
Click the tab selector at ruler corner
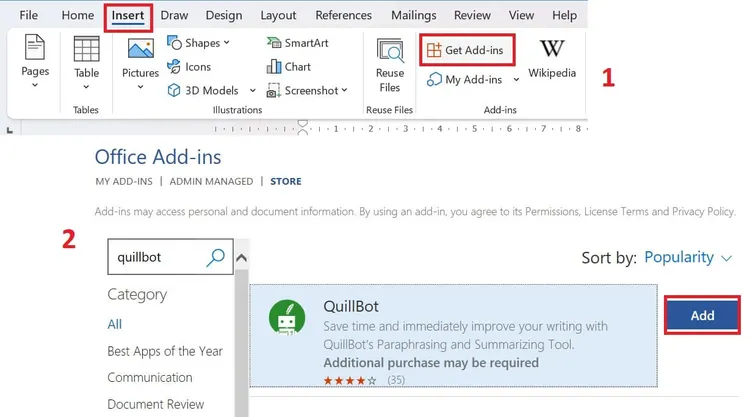tap(10, 130)
